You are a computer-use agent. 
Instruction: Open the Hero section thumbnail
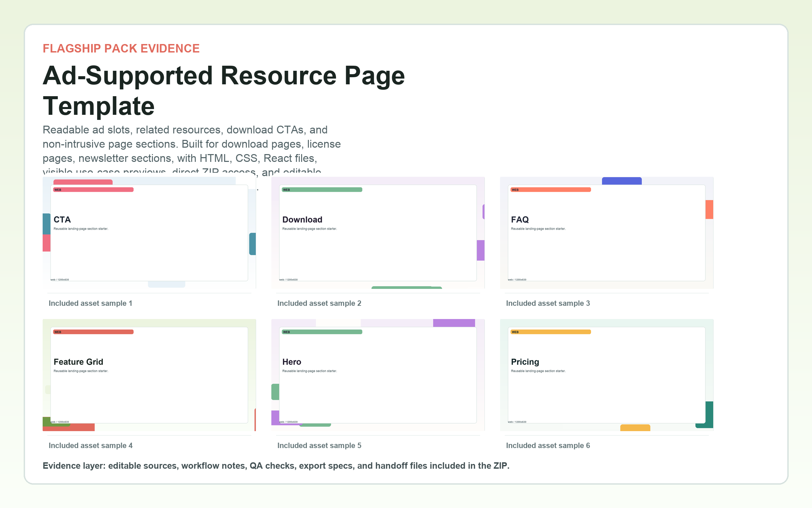coord(378,375)
